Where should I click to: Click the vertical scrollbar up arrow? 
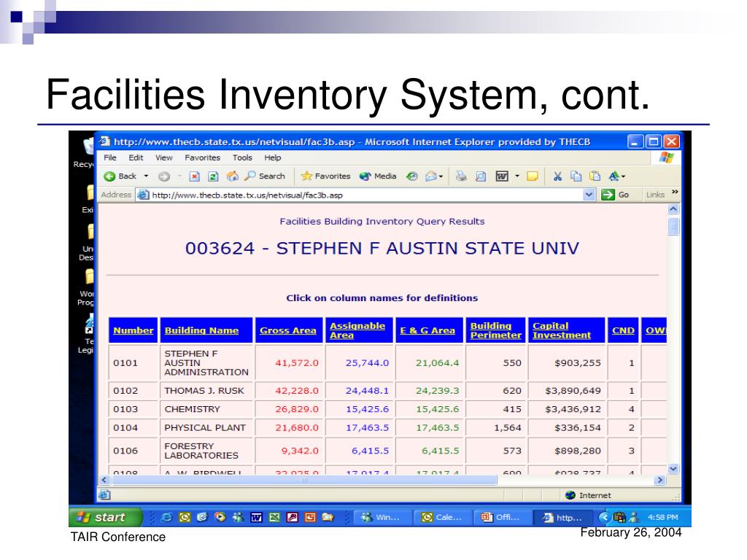tap(673, 209)
